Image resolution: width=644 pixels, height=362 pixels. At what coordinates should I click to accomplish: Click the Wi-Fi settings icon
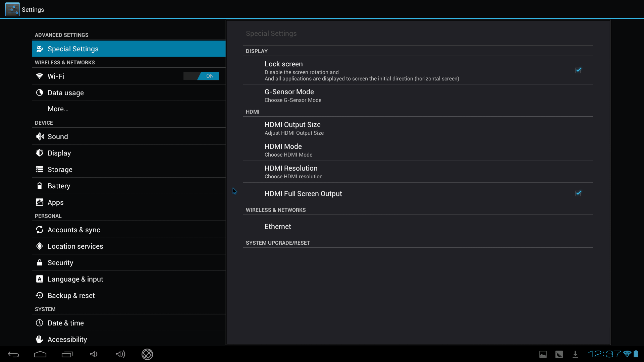click(x=40, y=76)
